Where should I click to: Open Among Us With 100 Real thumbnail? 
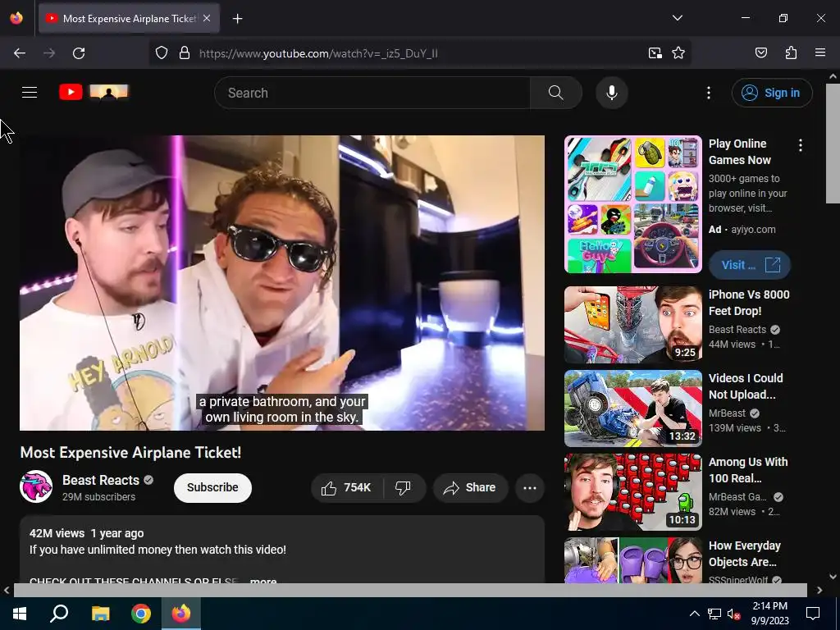click(632, 492)
